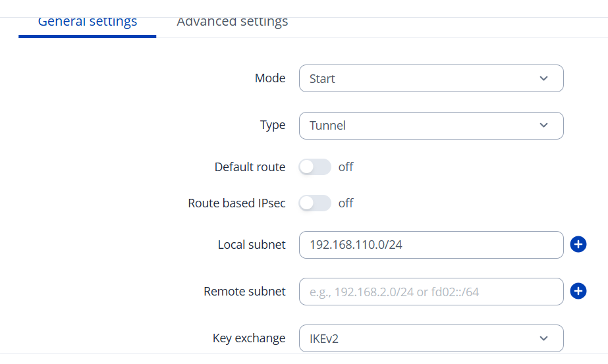
Task: Click the Default route label text
Action: tap(250, 167)
